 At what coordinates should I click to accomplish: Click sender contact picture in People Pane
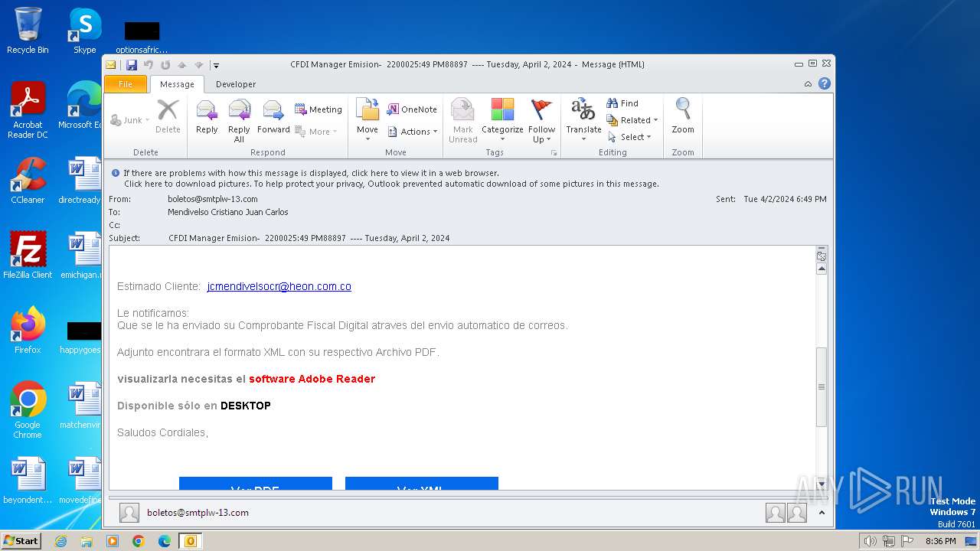pos(129,513)
